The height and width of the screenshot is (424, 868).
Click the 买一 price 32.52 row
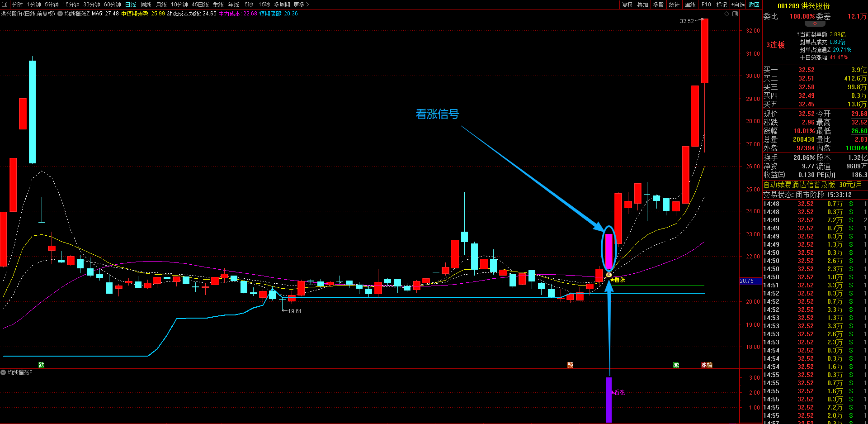point(815,70)
